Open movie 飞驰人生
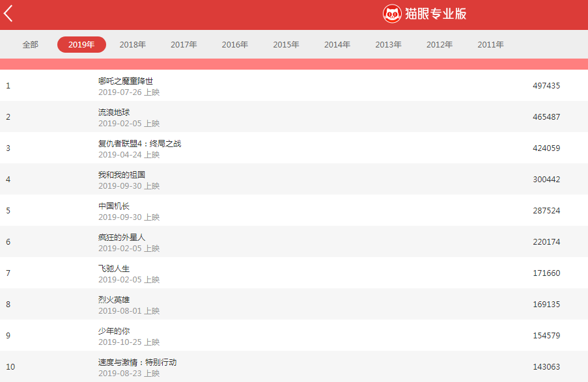Screen dimensions: 588x382 [x=114, y=268]
